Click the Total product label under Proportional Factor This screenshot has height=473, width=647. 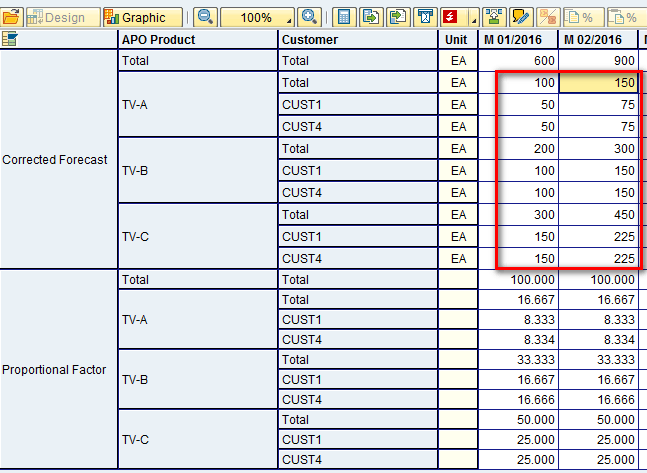[198, 279]
